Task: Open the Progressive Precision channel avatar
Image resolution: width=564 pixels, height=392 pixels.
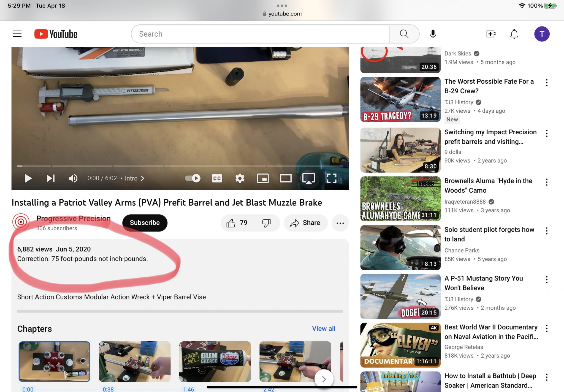Action: tap(21, 222)
